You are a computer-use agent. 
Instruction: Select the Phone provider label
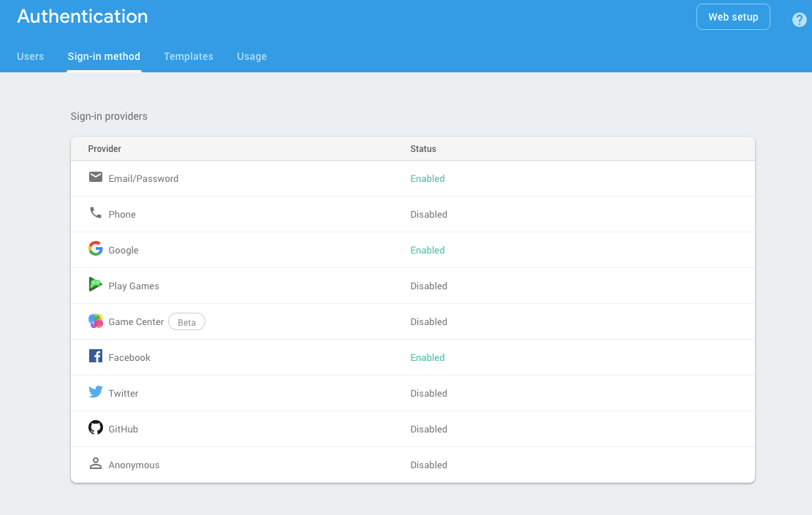(122, 214)
